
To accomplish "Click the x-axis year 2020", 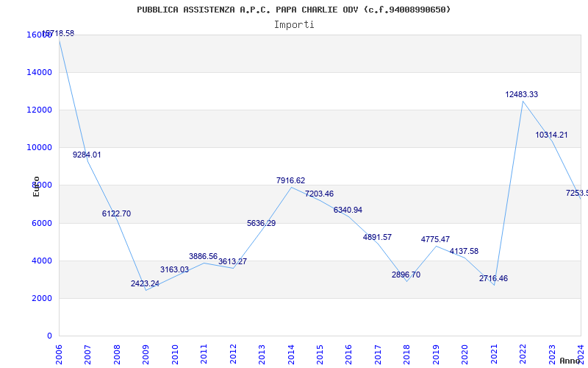I will click(x=465, y=355).
